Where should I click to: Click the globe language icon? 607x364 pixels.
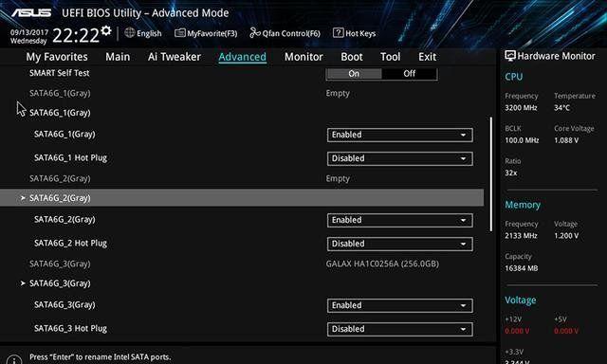pos(130,33)
